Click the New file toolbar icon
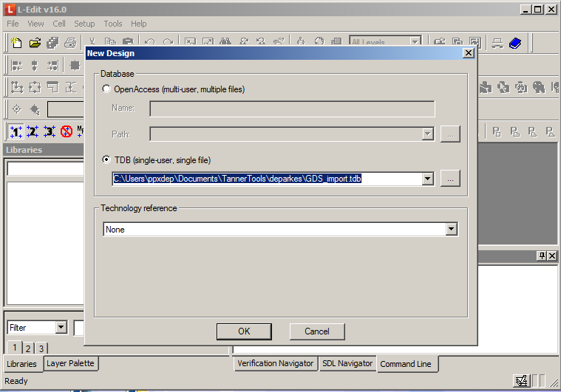Screen dimensions: 561x392 pos(16,43)
